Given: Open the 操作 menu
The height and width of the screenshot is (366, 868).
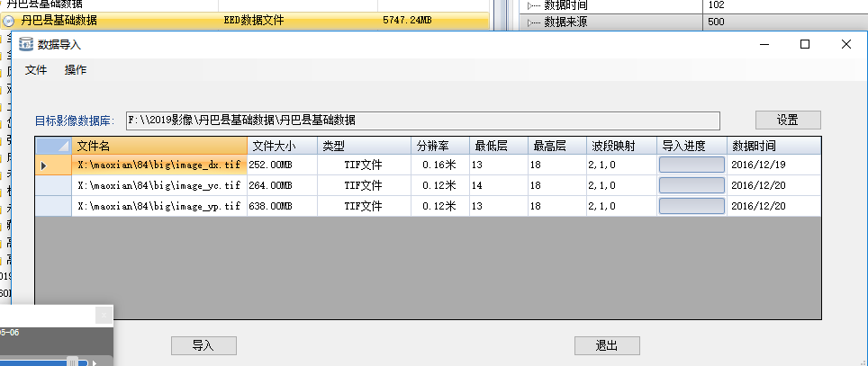Looking at the screenshot, I should 76,70.
